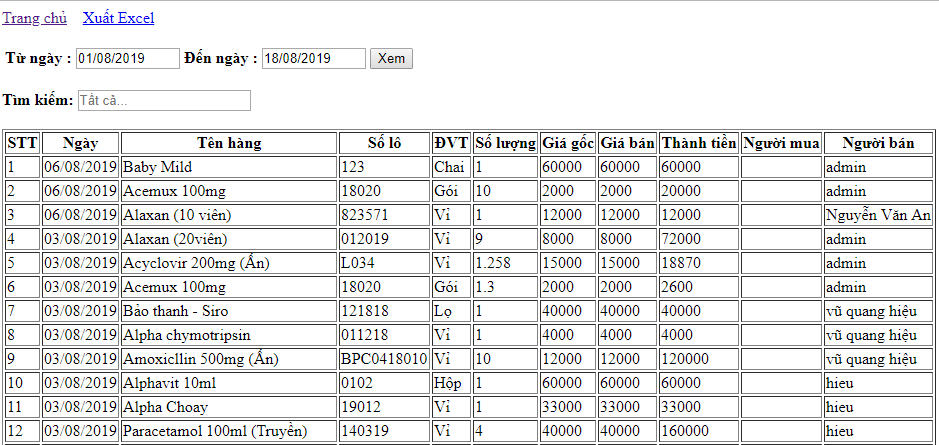The width and height of the screenshot is (939, 445).
Task: Select the Amoxicllin 500mg (Ẩn) cell
Action: pos(229,359)
